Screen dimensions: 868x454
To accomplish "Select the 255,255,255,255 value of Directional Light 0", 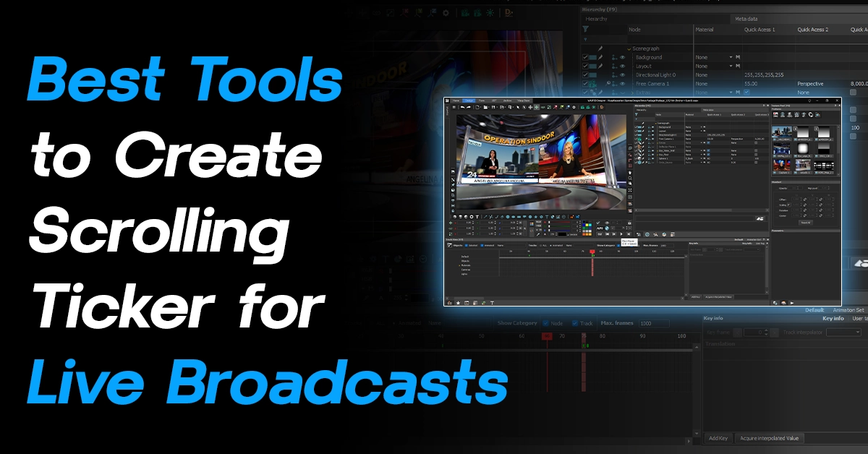I will click(x=765, y=74).
